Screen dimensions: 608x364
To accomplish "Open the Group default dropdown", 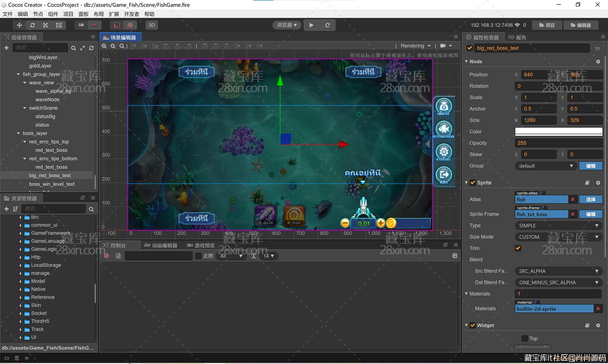I will [545, 166].
